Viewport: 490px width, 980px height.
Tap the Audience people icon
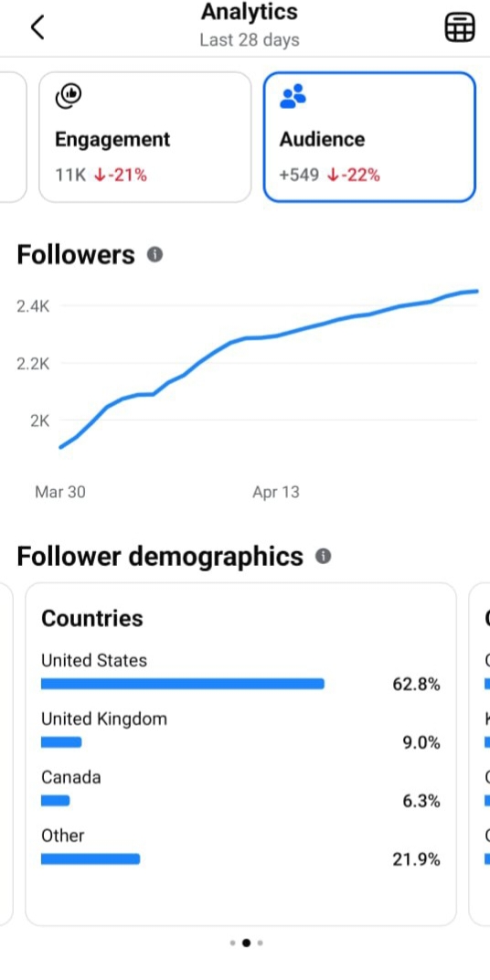tap(293, 96)
